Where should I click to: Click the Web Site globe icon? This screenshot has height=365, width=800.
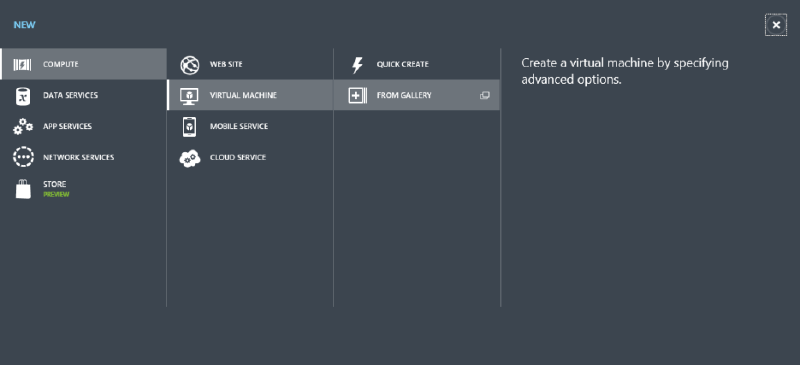pos(190,65)
